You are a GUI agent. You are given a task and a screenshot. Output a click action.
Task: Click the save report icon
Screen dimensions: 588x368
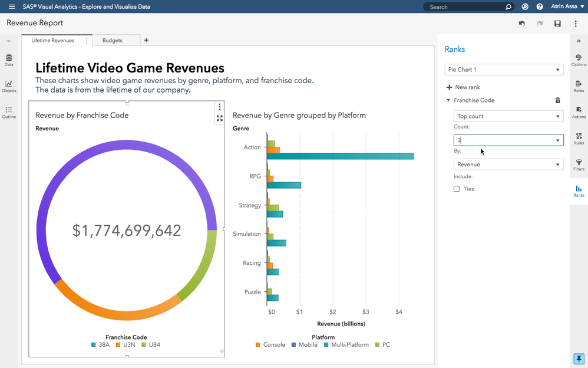coord(557,24)
